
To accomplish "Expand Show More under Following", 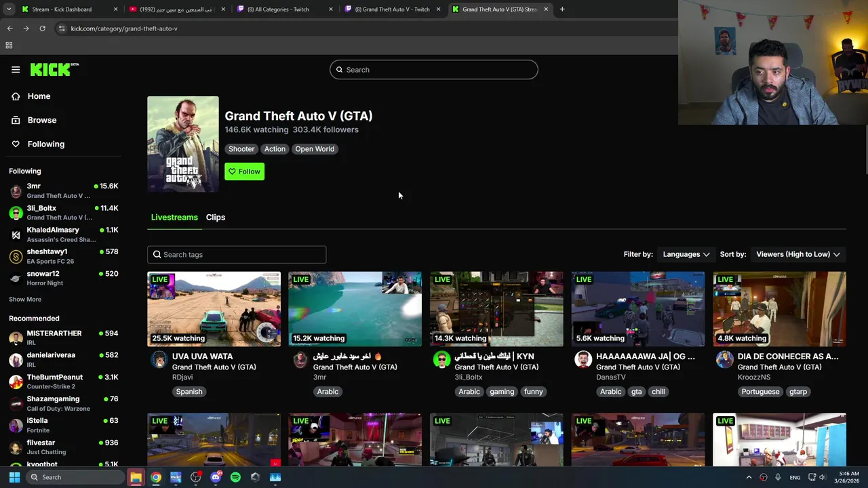I will [x=25, y=299].
